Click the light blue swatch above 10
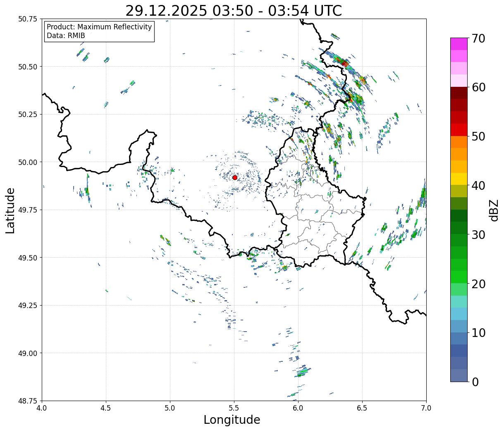This screenshot has height=430, width=504. (459, 326)
